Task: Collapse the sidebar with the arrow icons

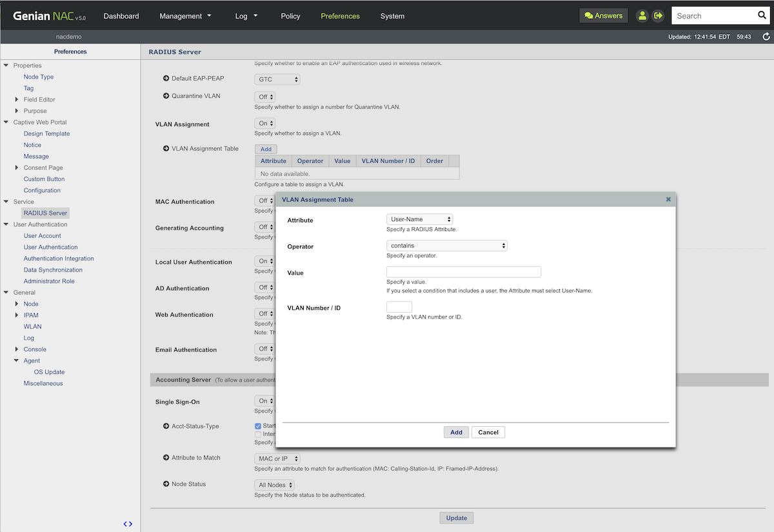Action: point(128,524)
